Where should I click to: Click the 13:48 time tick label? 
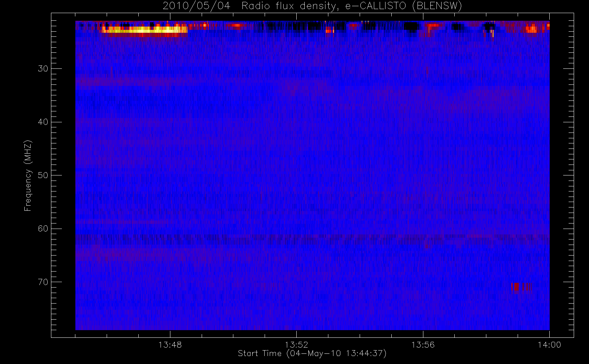click(170, 345)
